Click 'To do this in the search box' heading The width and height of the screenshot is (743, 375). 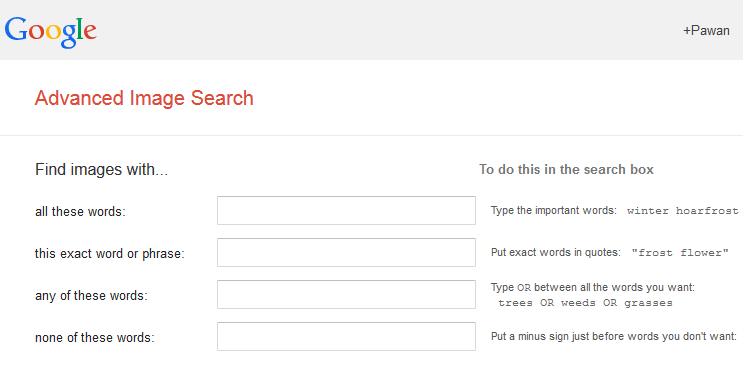click(566, 169)
